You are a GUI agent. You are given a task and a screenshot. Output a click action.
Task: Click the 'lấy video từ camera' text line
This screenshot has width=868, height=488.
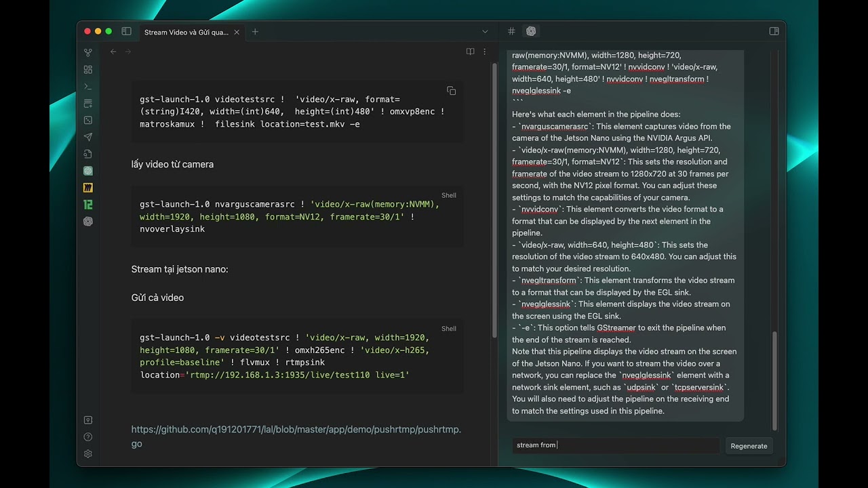pos(172,164)
